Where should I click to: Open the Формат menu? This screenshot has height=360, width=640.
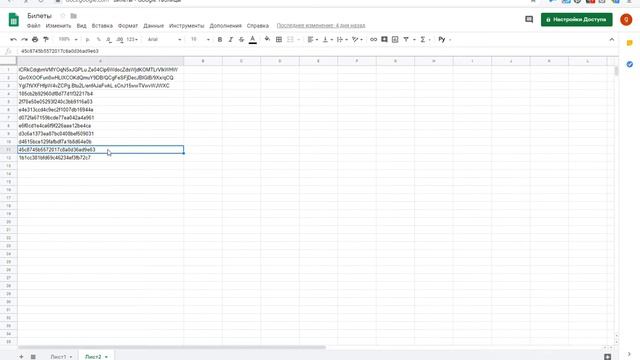(x=128, y=26)
